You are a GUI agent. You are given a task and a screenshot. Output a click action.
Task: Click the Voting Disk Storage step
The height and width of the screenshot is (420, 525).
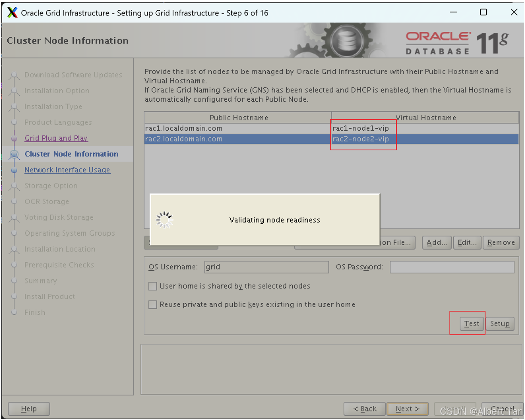59,218
